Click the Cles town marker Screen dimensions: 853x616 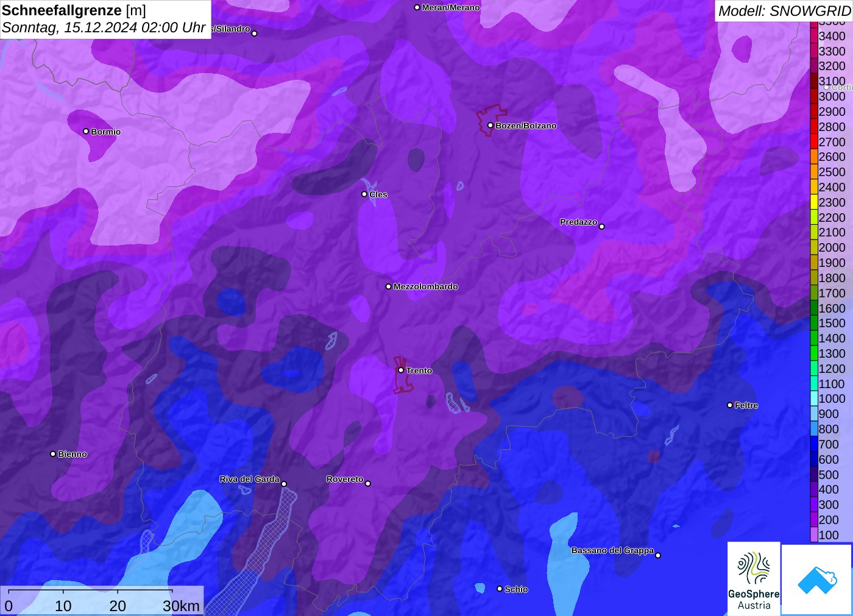[364, 194]
